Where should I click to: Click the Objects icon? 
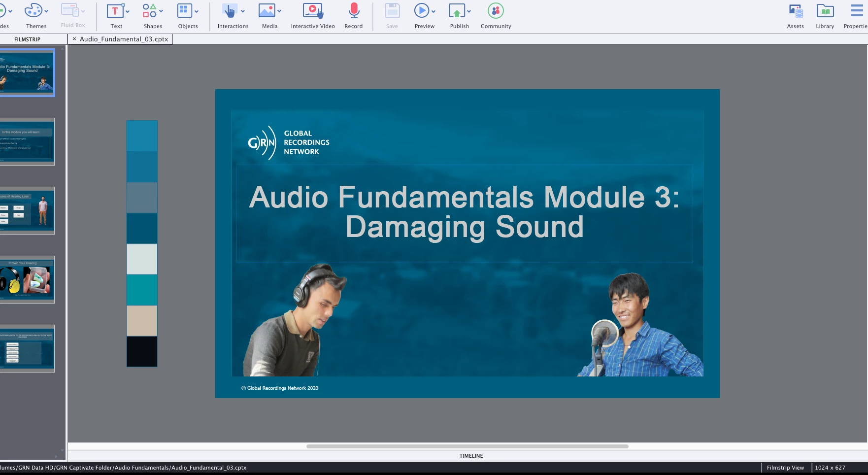[184, 11]
